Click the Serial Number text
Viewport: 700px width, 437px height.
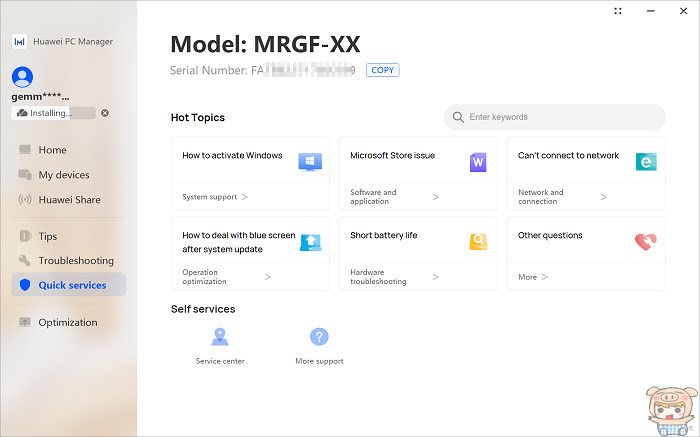(x=262, y=71)
